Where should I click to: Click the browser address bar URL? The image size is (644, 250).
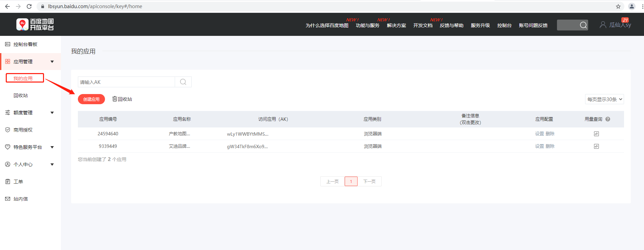tap(95, 6)
